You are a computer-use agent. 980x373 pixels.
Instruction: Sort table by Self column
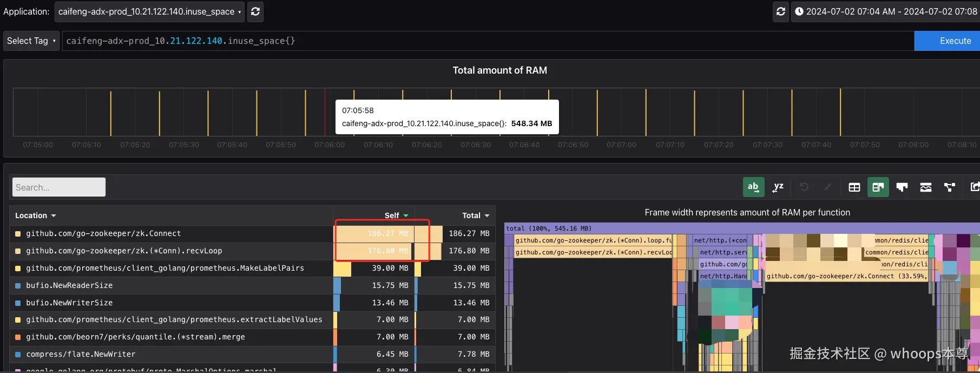click(x=396, y=215)
